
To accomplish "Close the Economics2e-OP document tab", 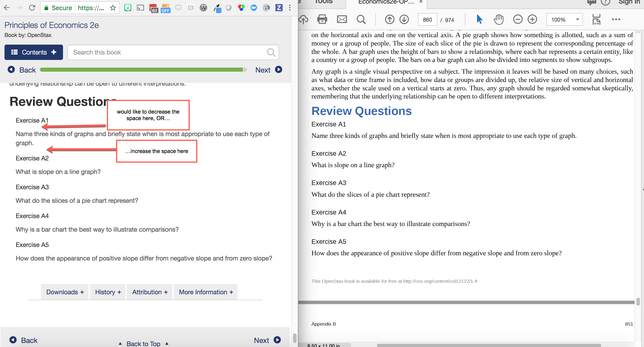I will (x=421, y=2).
